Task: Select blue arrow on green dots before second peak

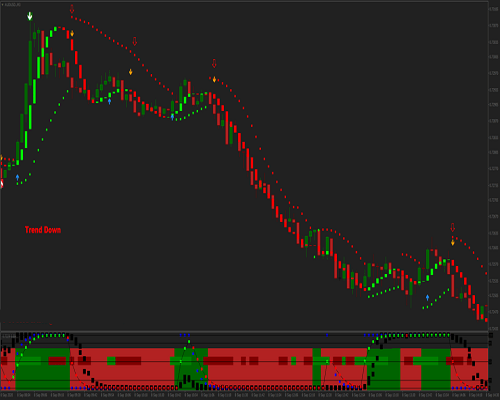Action: click(x=172, y=117)
